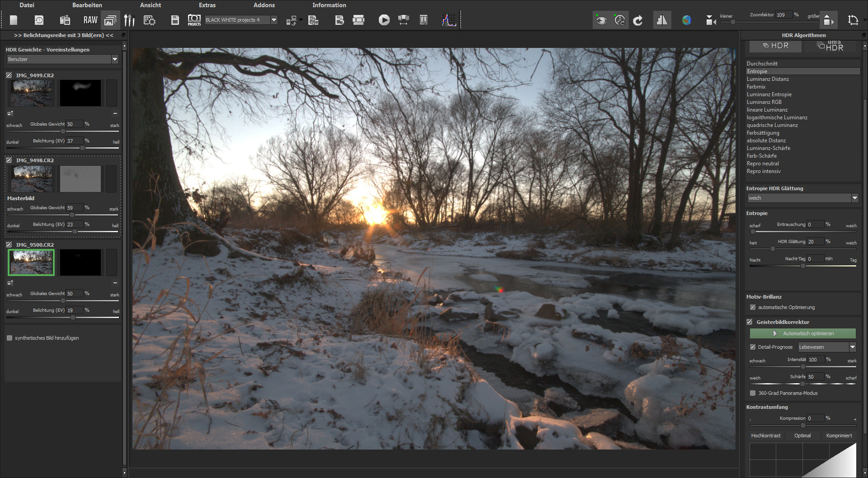Expand the Entropie HDR Glättung dropdown
This screenshot has height=478, width=868.
854,198
